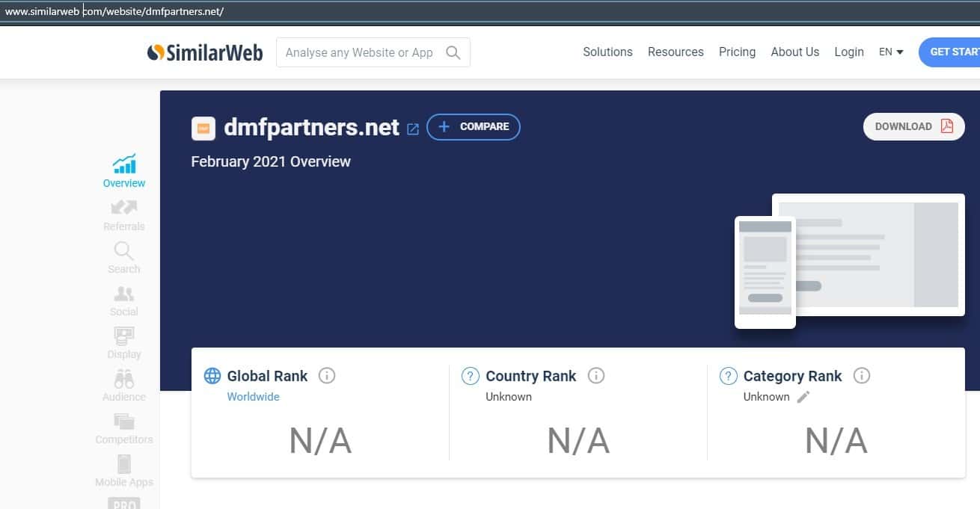Screen dimensions: 980x509
Task: Click the Category Rank info icon
Action: pos(862,375)
